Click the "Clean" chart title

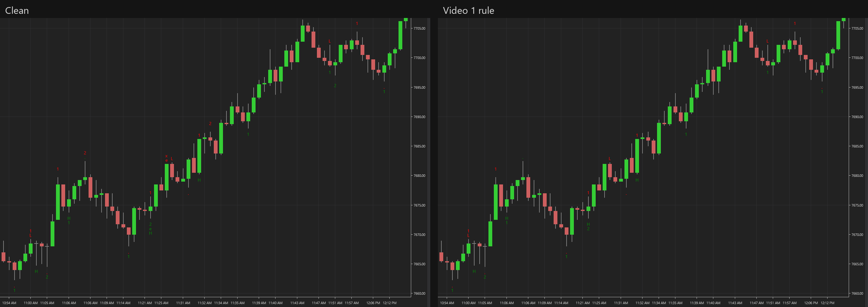(x=17, y=10)
